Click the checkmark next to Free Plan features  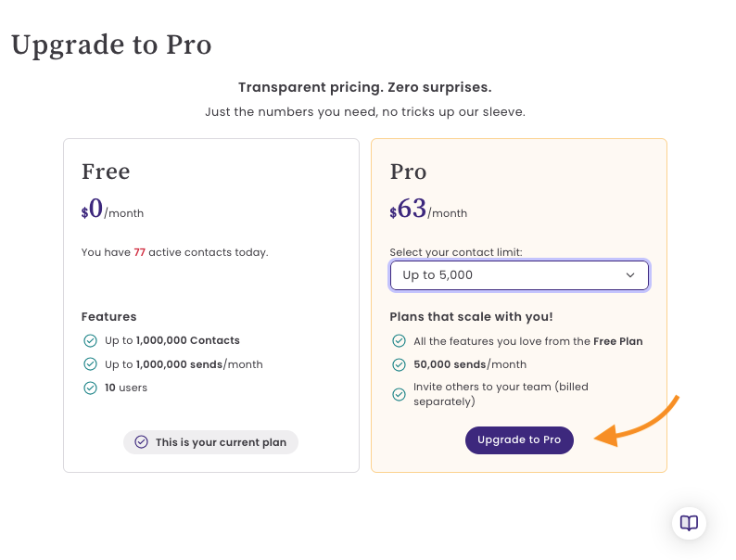pos(399,341)
